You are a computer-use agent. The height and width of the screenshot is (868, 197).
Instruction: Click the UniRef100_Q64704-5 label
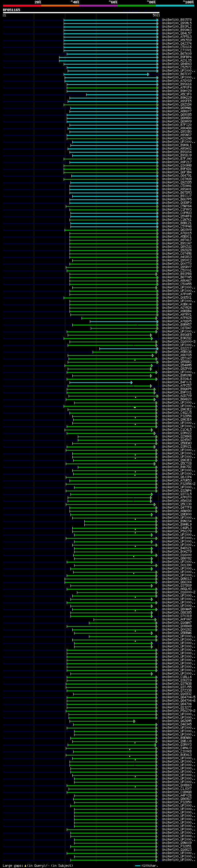pos(179,697)
